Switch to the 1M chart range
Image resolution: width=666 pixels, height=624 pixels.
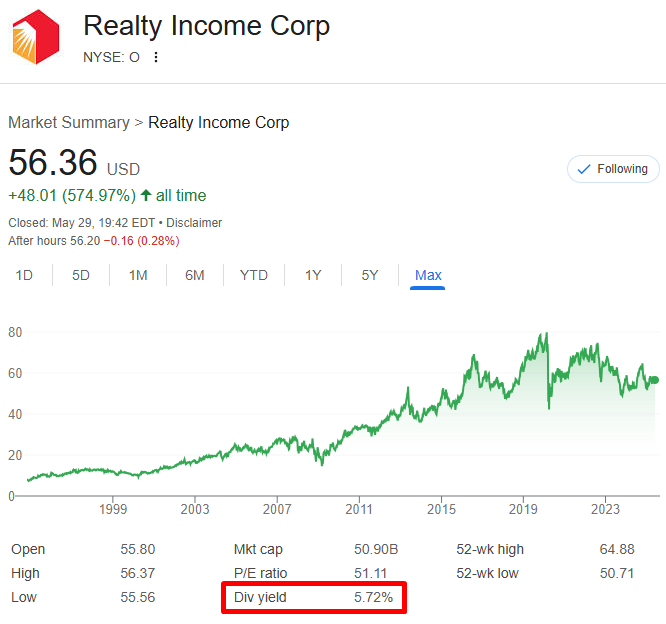click(138, 275)
